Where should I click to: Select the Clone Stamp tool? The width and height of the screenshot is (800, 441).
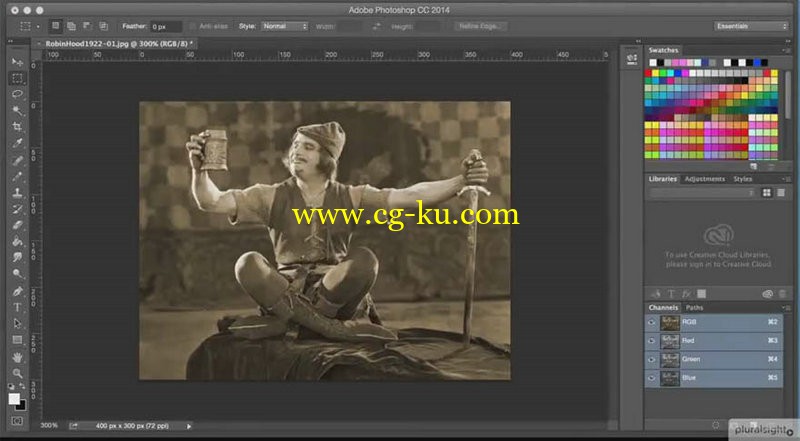(x=17, y=193)
